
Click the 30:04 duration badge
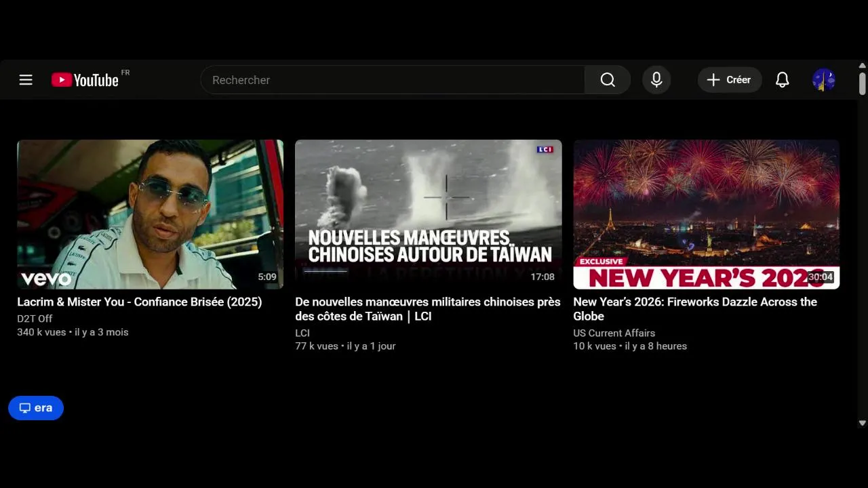click(821, 277)
